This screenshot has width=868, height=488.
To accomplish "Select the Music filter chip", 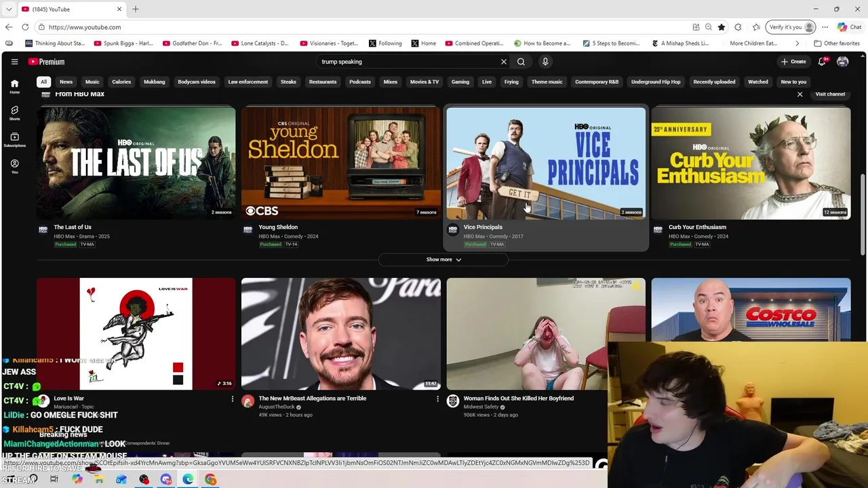I will coord(92,82).
